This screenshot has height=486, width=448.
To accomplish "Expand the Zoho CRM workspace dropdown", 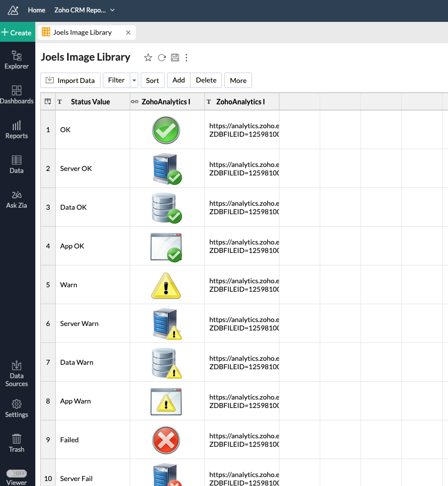I will click(x=112, y=10).
